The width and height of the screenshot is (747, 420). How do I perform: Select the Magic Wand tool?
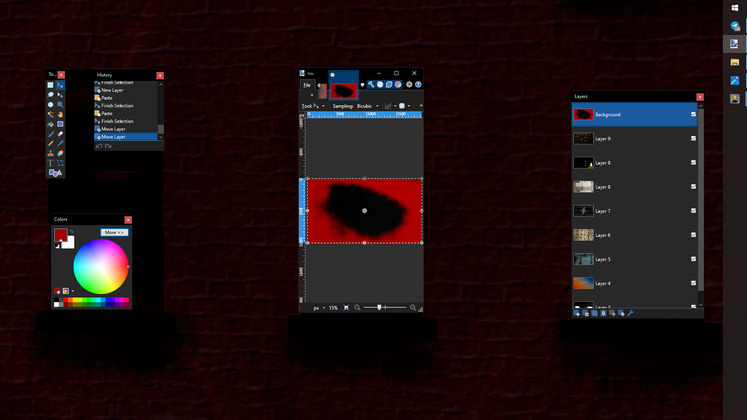[50, 114]
